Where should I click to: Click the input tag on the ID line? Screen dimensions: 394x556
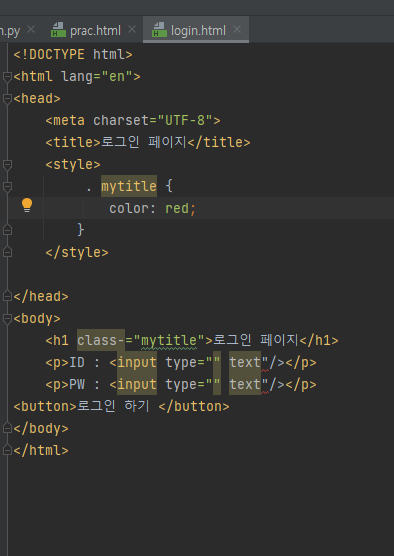(x=137, y=362)
